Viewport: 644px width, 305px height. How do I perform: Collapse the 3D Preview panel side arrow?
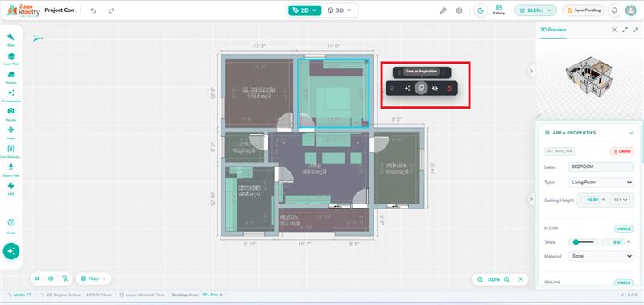pos(531,71)
